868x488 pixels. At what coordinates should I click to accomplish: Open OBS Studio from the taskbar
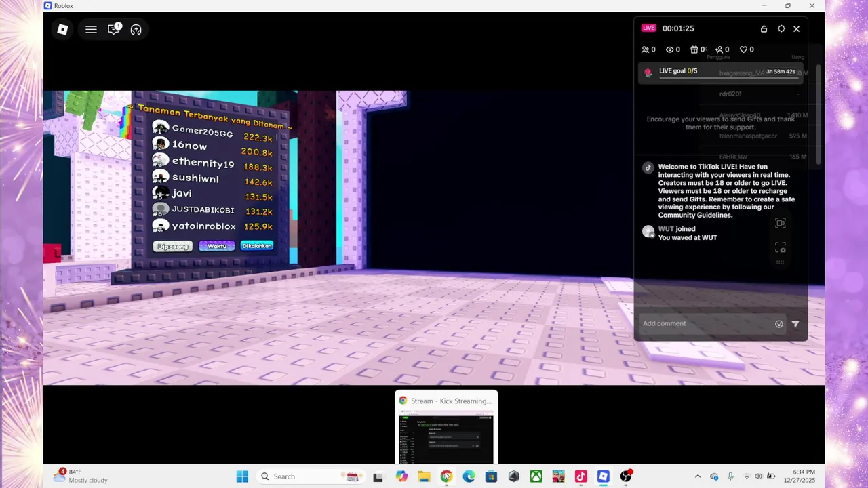(626, 476)
